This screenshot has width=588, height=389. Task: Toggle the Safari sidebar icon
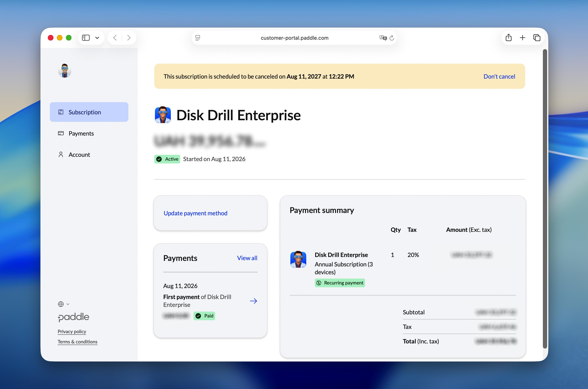[86, 38]
